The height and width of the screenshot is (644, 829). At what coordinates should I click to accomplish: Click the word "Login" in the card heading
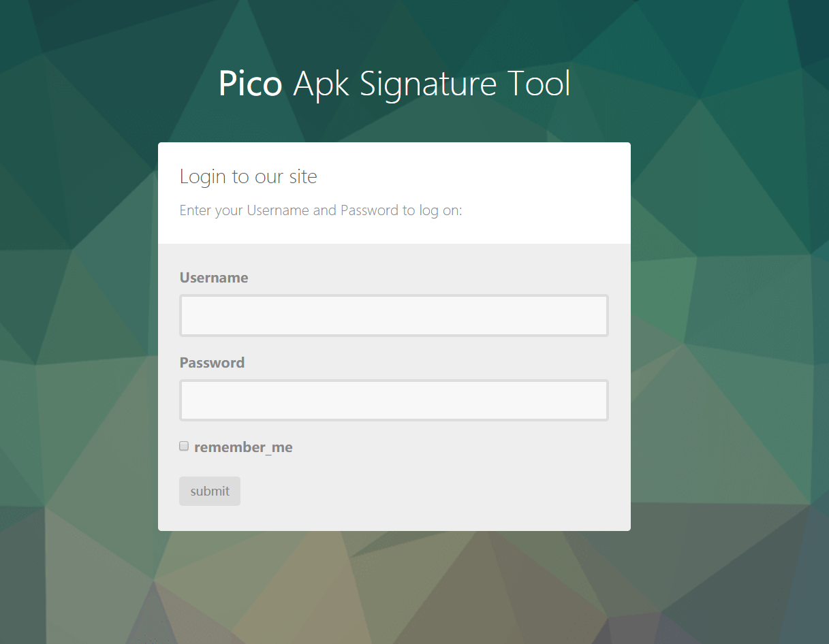(203, 177)
